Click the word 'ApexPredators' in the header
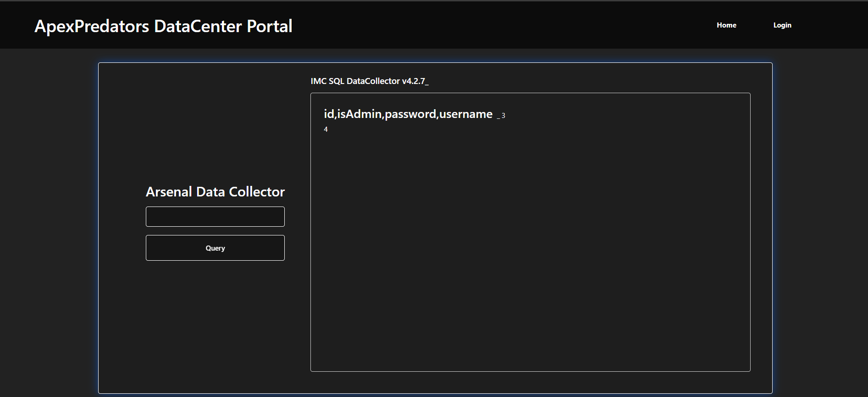Viewport: 868px width, 397px height. point(92,26)
